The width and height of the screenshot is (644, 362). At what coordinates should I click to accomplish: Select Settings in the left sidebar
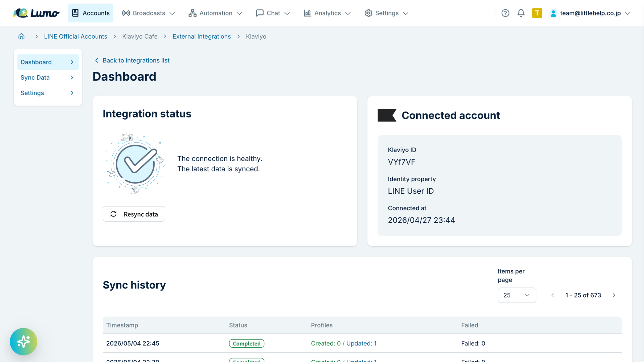tap(48, 93)
